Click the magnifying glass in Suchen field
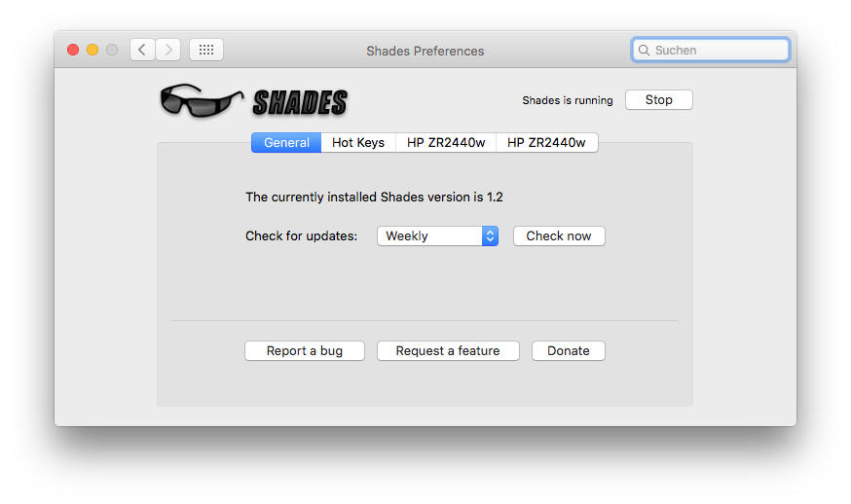The width and height of the screenshot is (851, 504). coord(644,51)
